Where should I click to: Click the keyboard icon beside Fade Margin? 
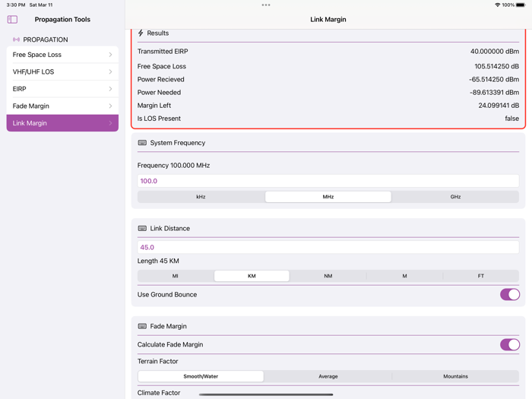coord(142,326)
